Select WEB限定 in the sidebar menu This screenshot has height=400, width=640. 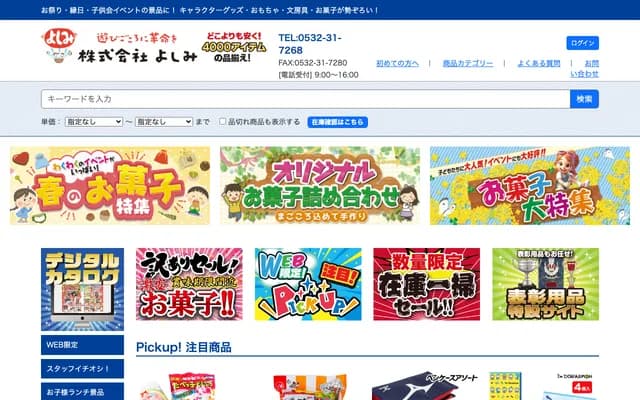(82, 345)
